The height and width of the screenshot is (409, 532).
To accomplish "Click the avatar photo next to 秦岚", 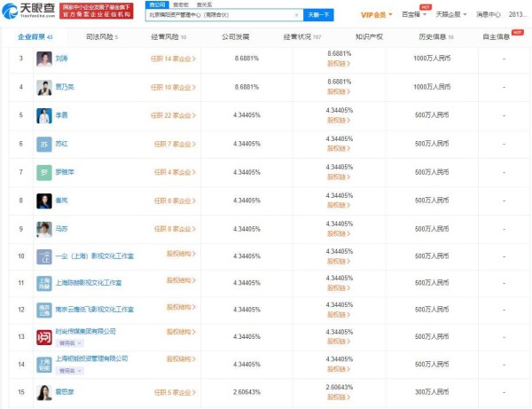I will pyautogui.click(x=44, y=201).
